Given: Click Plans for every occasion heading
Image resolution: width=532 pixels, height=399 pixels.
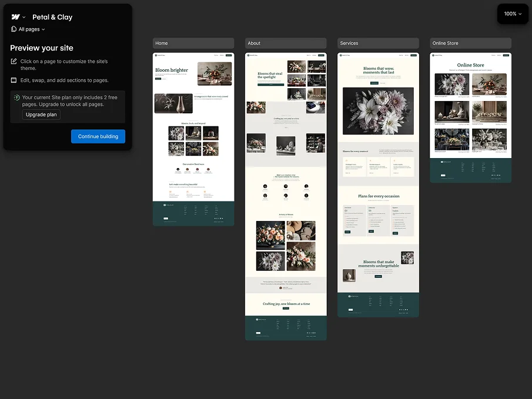Looking at the screenshot, I should tap(379, 196).
